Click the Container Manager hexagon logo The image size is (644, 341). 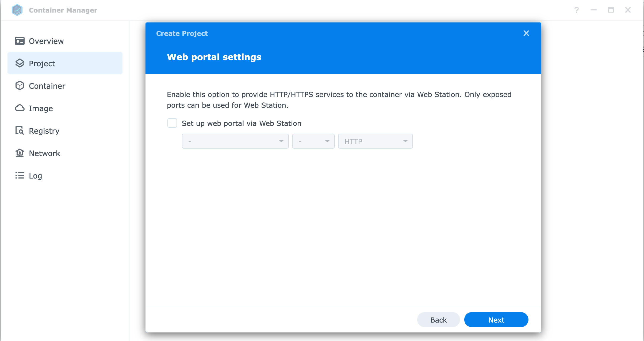tap(17, 10)
